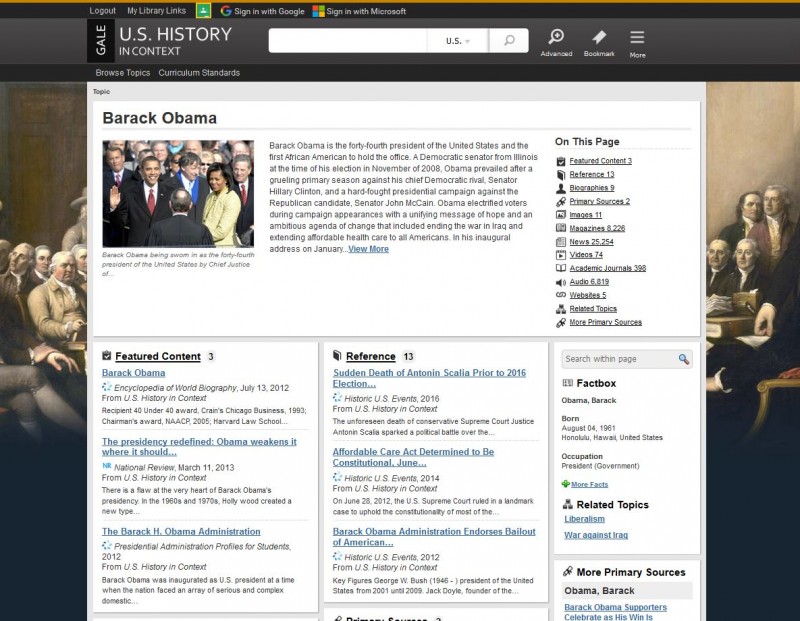Image resolution: width=800 pixels, height=621 pixels.
Task: Click the Featured Content icon in On This Page
Action: tap(561, 161)
